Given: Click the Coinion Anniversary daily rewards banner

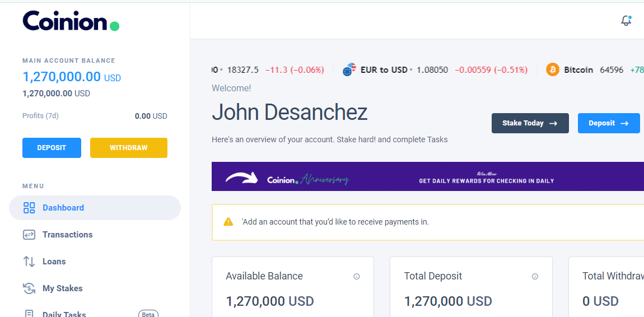Looking at the screenshot, I should pos(428,176).
